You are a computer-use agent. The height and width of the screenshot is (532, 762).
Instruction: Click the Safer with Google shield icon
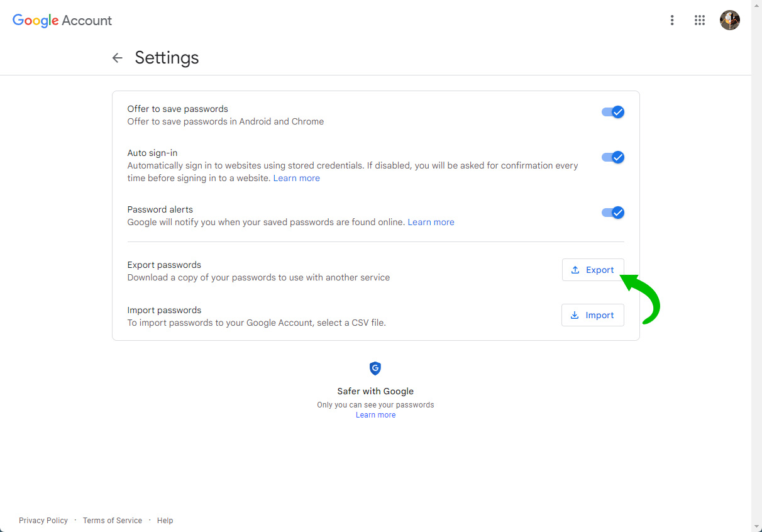pyautogui.click(x=375, y=369)
